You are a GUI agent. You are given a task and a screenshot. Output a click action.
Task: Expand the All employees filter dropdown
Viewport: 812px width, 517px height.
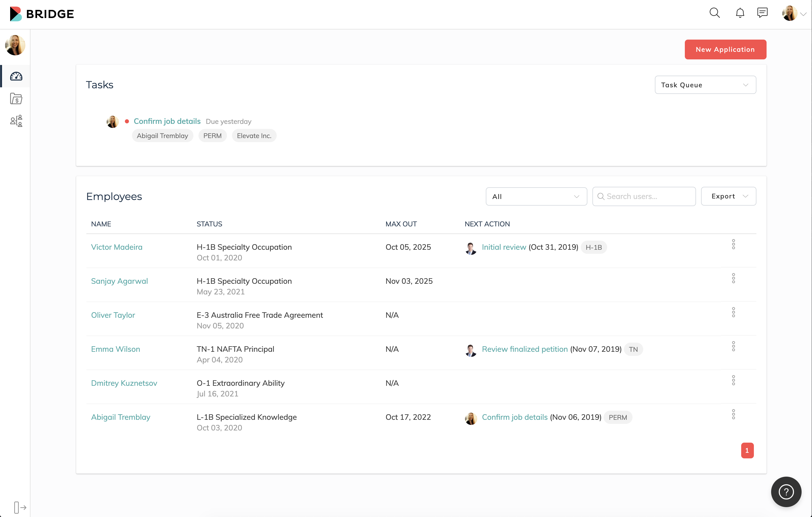click(536, 196)
